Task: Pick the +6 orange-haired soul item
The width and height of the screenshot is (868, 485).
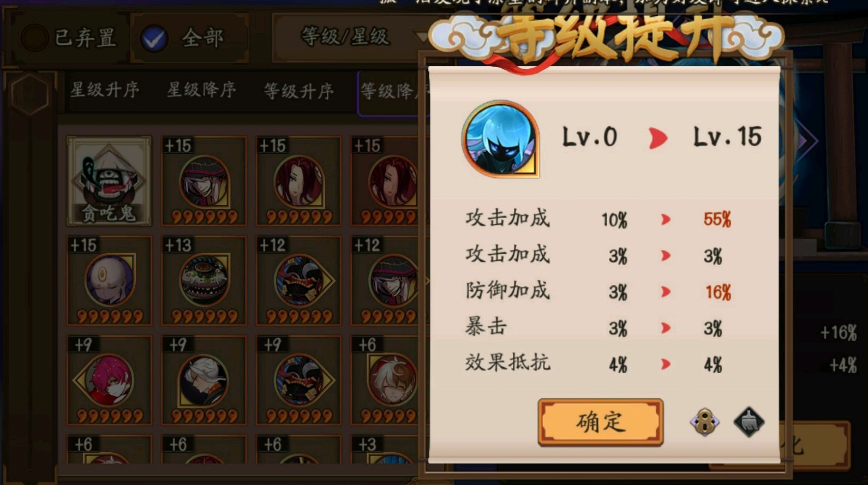Action: (x=385, y=380)
